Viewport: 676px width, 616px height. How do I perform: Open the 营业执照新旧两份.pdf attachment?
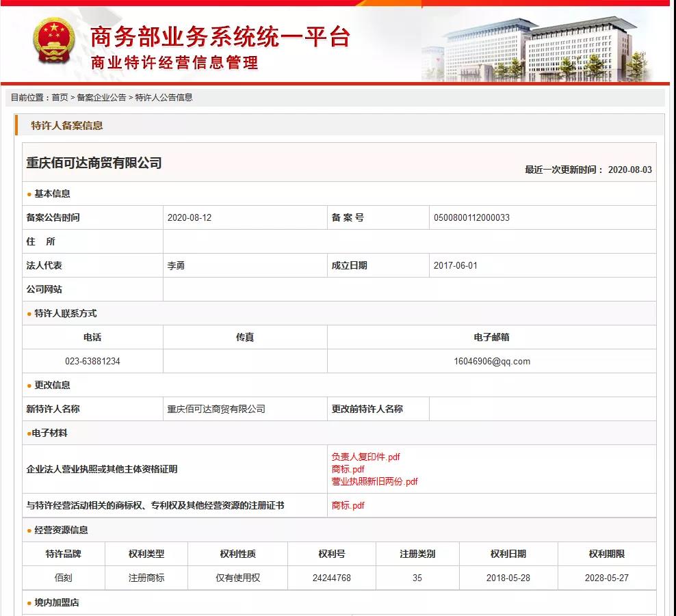click(374, 481)
